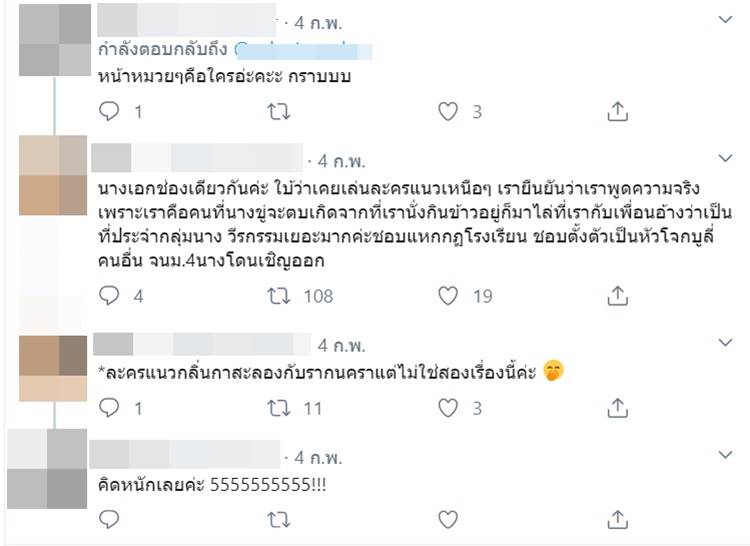
Task: Reply to the ละครแนวกลิ่นกาสะลอง tweet
Action: coord(110,408)
